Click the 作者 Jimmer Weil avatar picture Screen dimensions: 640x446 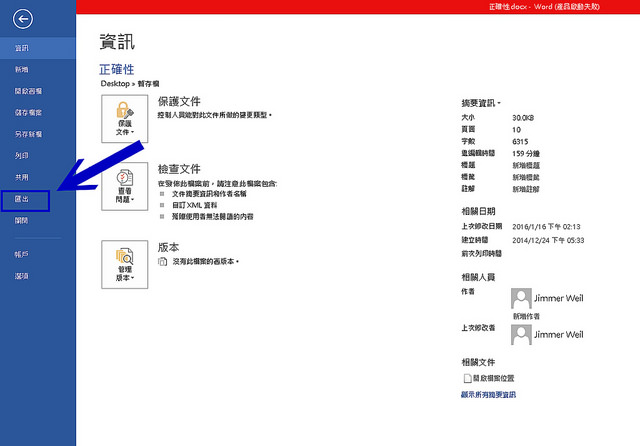point(520,298)
